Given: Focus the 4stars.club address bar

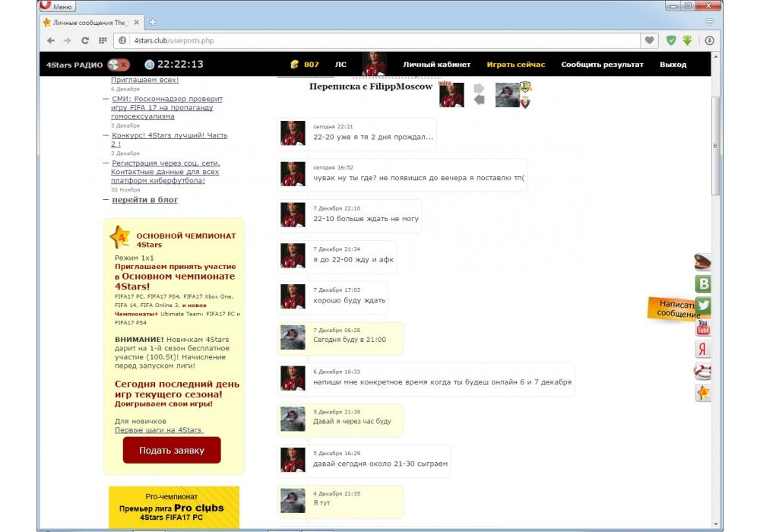Looking at the screenshot, I should click(x=377, y=41).
